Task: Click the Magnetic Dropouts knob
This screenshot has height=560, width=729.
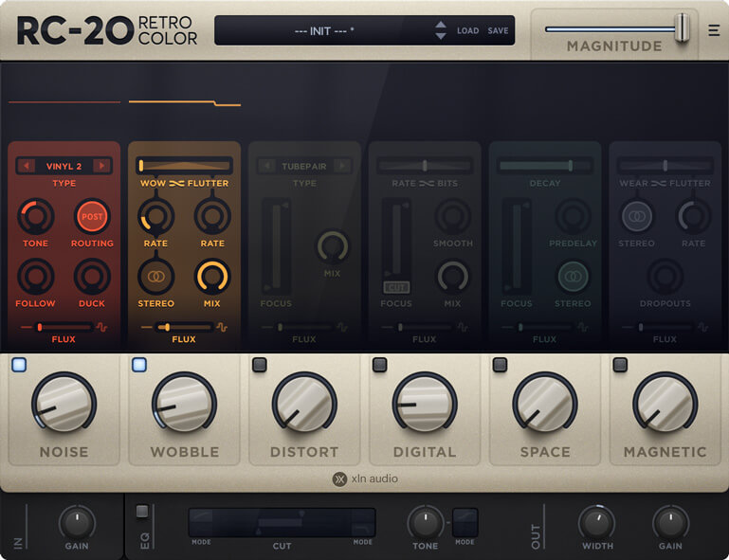Action: coord(665,277)
